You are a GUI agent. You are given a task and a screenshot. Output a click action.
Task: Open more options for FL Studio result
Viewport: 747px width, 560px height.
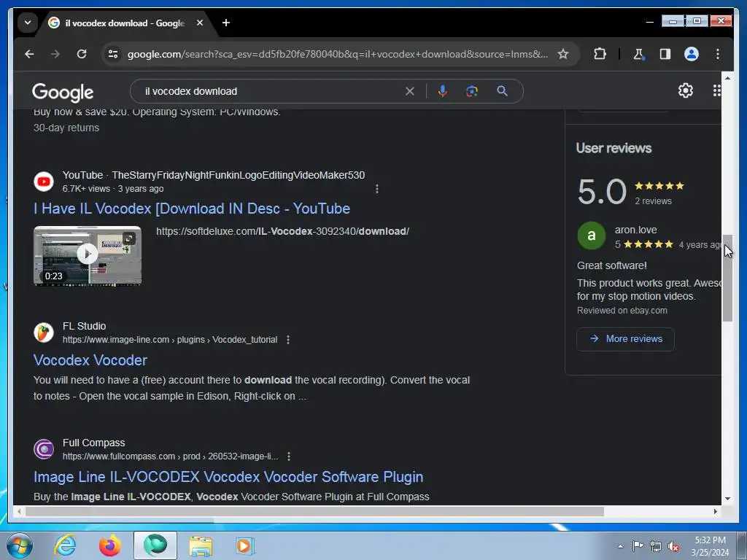point(287,340)
